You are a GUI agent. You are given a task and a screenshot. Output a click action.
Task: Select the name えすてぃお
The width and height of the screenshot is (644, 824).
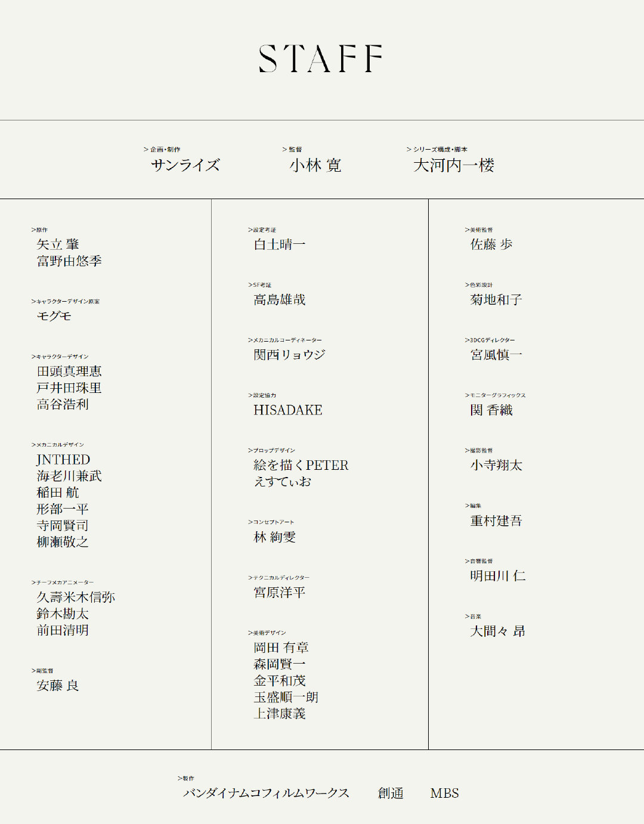(283, 482)
